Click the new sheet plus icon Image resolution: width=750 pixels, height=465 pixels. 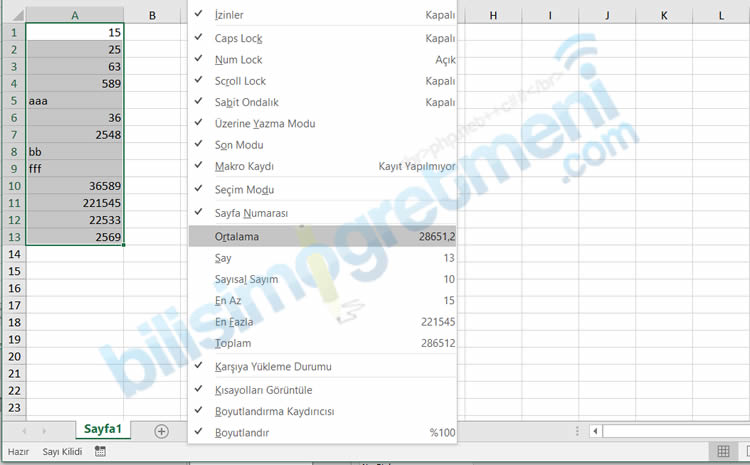click(162, 430)
